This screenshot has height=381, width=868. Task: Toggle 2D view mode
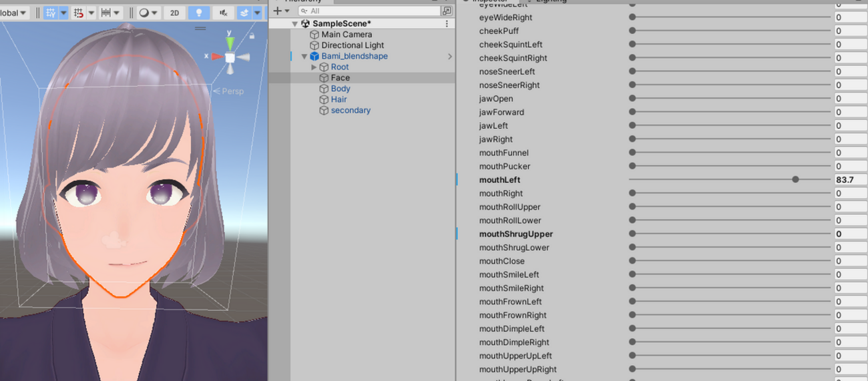tap(174, 13)
